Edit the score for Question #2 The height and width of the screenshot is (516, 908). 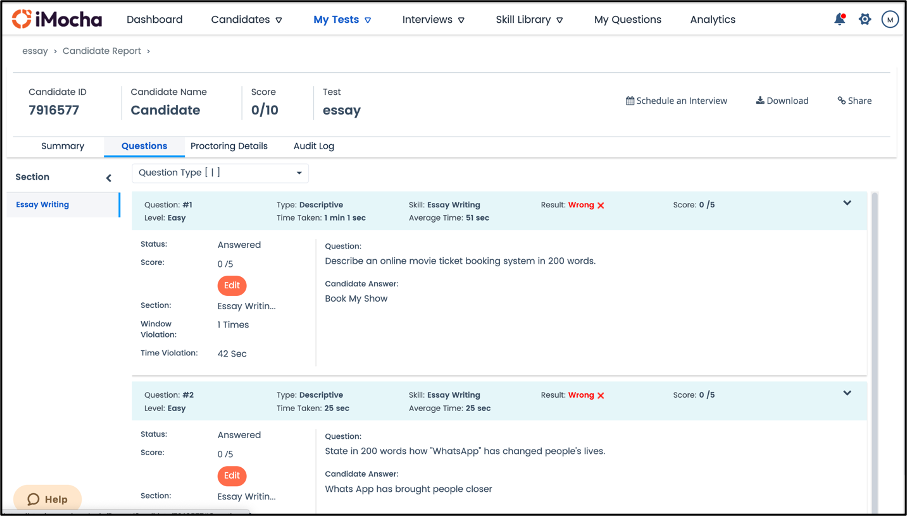(x=232, y=475)
